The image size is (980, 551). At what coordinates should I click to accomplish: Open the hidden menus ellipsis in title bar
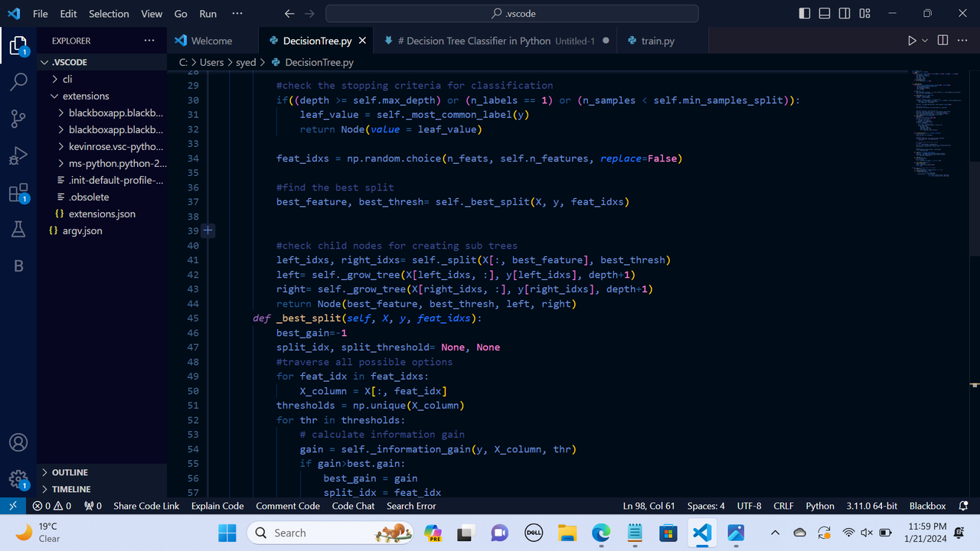click(237, 14)
